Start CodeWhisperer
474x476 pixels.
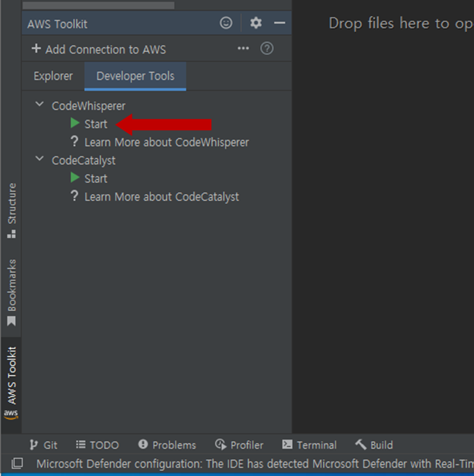click(96, 124)
